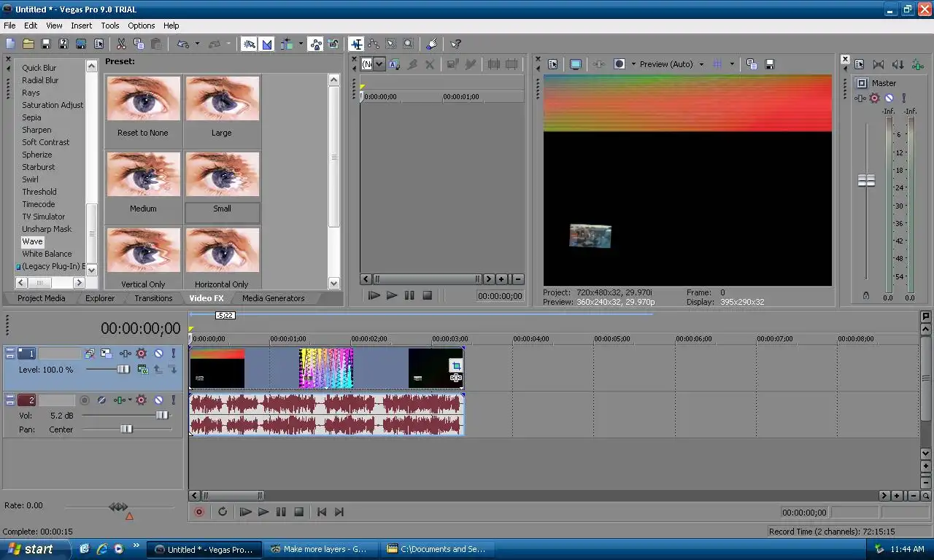Click the Master fader handle

pyautogui.click(x=866, y=180)
